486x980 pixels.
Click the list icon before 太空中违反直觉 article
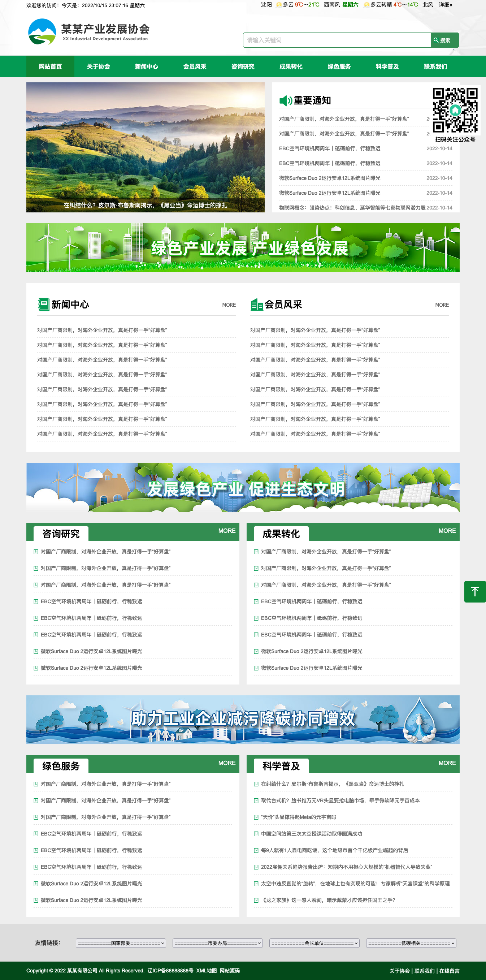coord(256,883)
